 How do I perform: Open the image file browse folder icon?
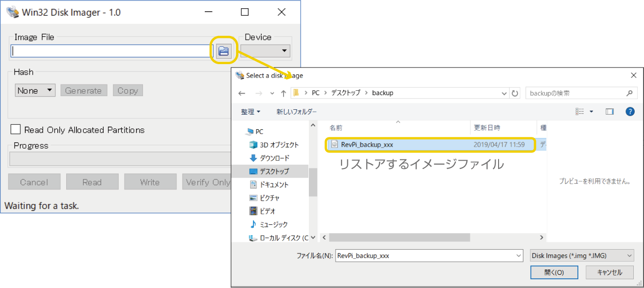[x=223, y=51]
